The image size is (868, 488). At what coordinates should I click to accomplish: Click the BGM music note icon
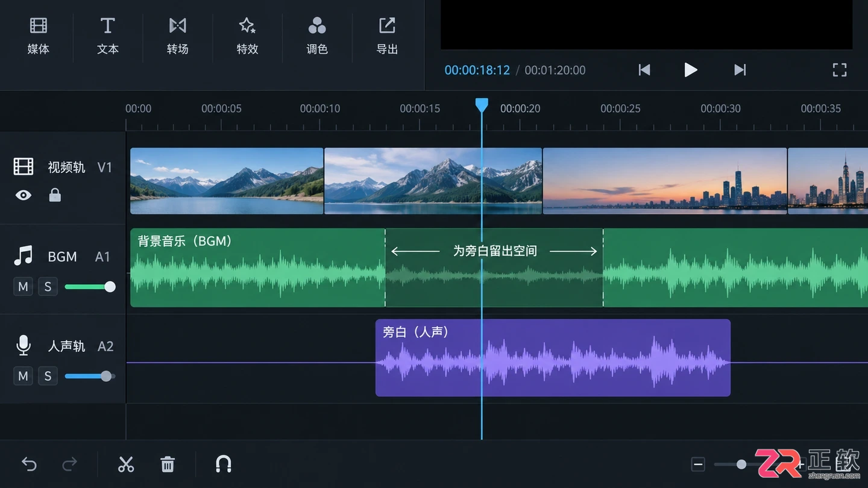pyautogui.click(x=24, y=255)
